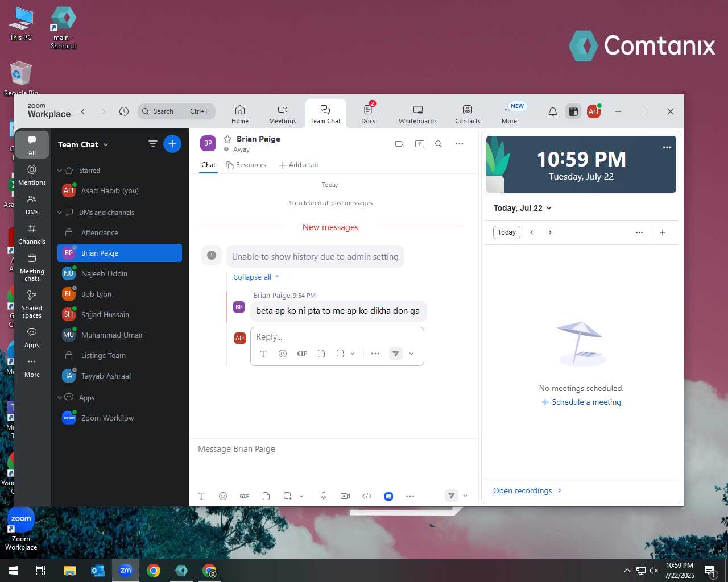This screenshot has height=582, width=728.
Task: Open Meeting chats in sidebar
Action: click(32, 267)
